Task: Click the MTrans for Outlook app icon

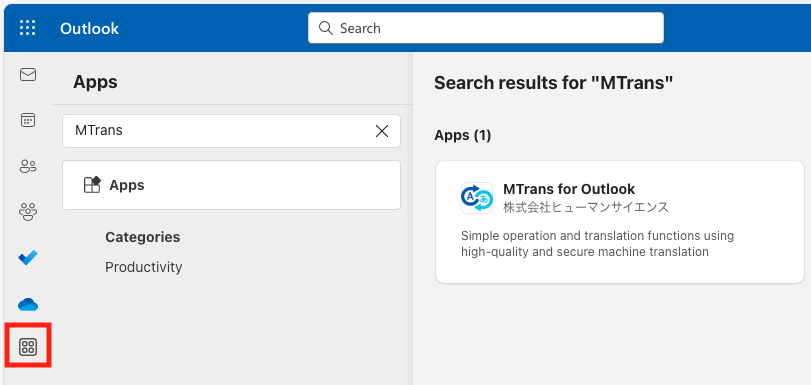Action: pos(477,198)
